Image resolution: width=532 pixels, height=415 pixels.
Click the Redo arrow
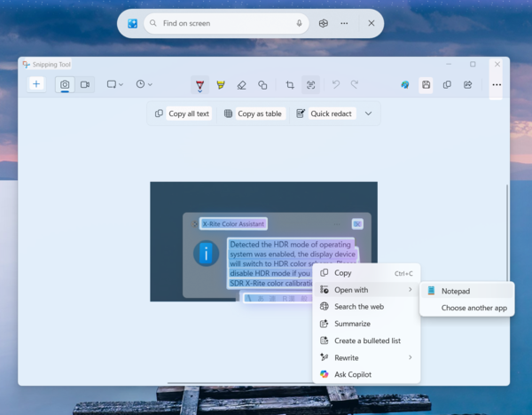(355, 84)
